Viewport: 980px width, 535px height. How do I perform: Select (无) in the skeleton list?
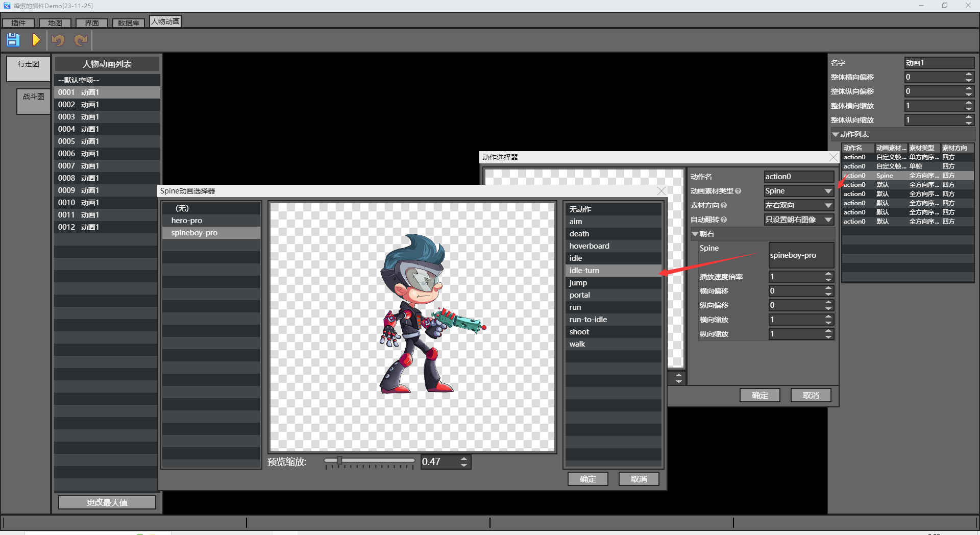tap(211, 208)
